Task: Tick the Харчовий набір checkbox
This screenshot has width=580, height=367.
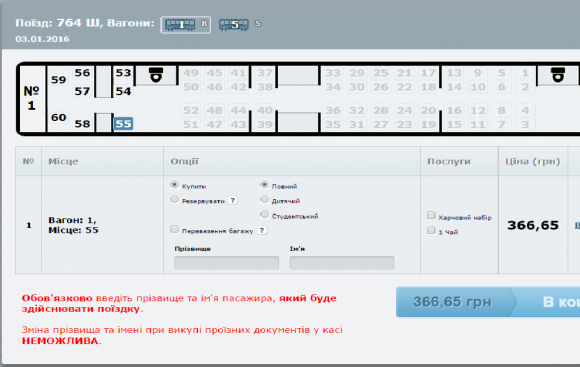Action: pos(431,215)
